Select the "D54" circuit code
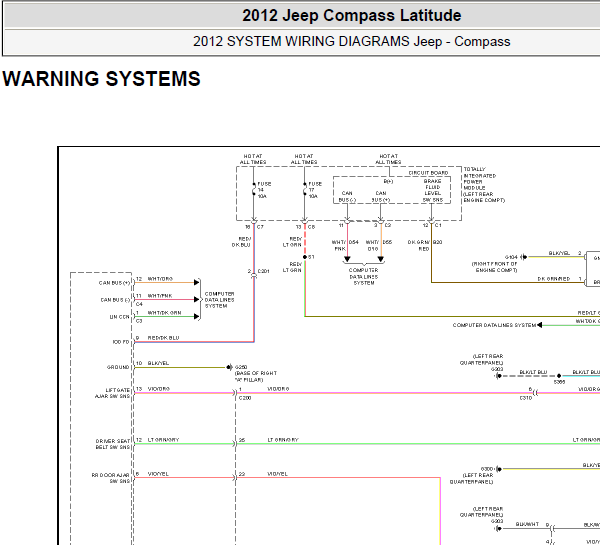Image resolution: width=600 pixels, height=545 pixels. (354, 242)
